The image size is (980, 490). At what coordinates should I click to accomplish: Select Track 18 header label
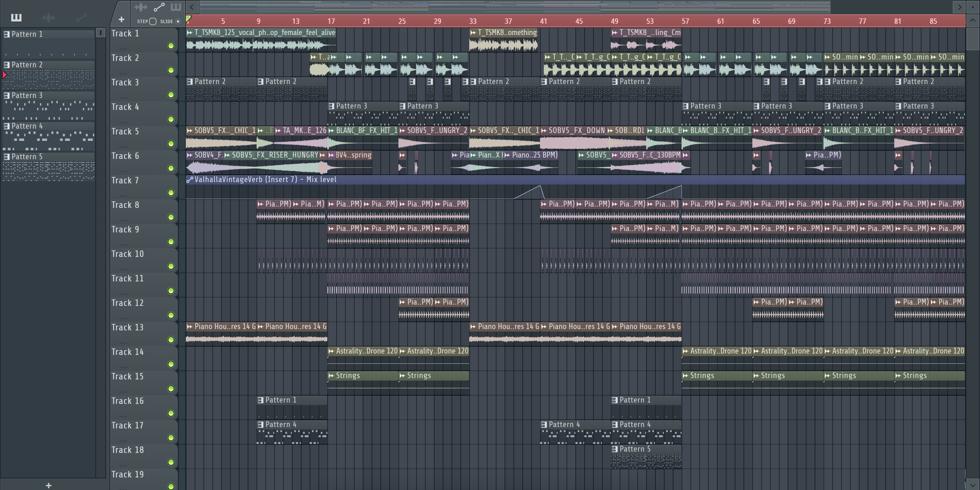point(128,450)
